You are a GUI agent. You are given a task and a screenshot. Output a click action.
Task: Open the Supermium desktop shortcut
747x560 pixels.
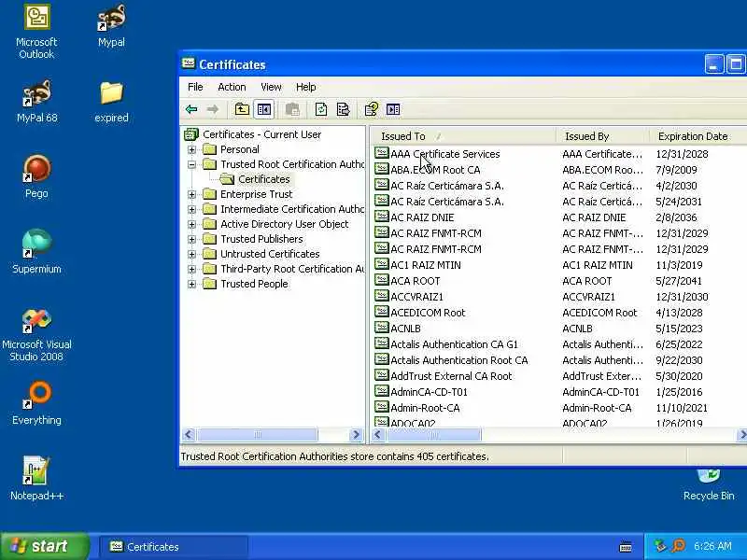[36, 251]
